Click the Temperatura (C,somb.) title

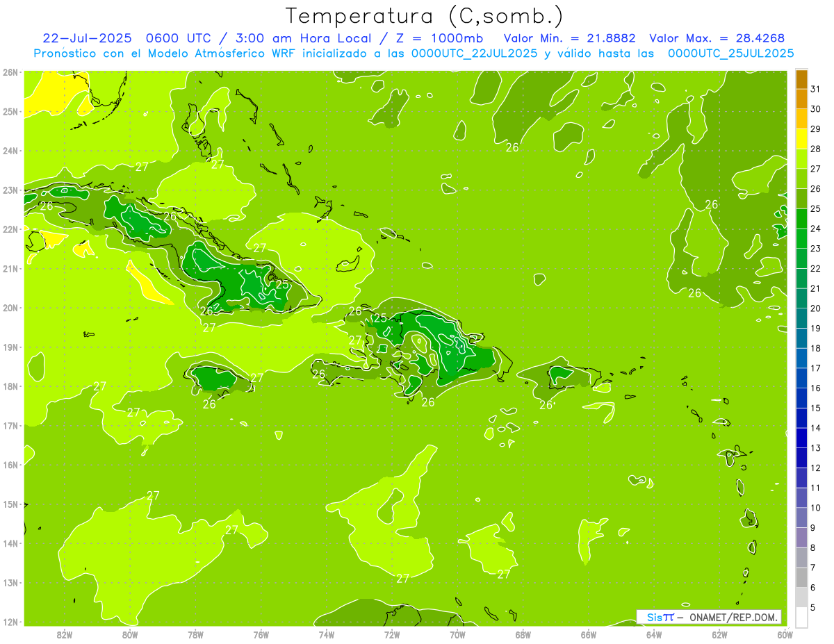[424, 15]
